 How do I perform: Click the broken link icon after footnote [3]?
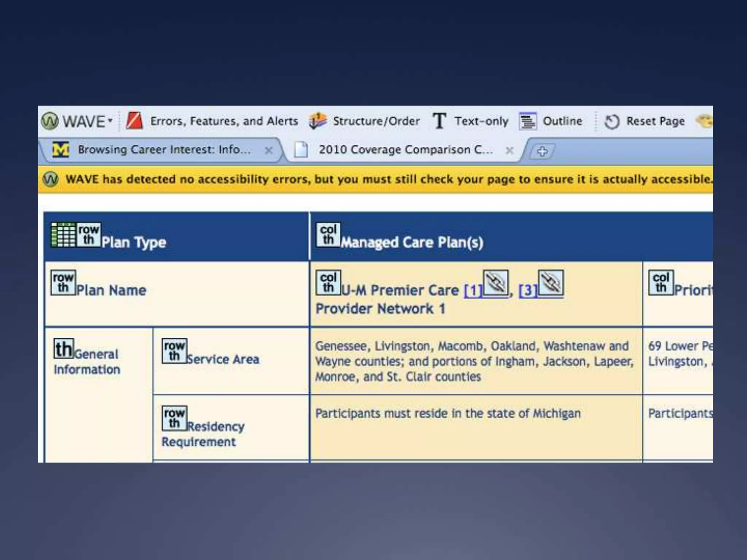tap(551, 283)
